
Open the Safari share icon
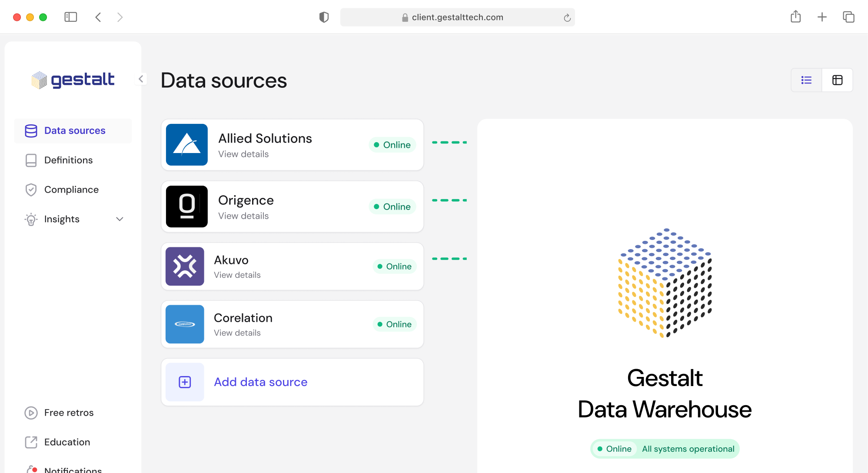(795, 17)
